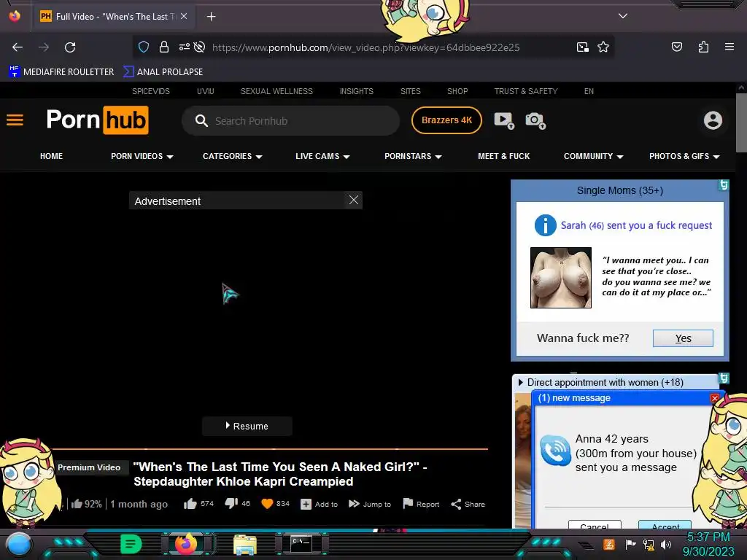
Task: Open the SEXUAL WELLNESS link
Action: (276, 91)
